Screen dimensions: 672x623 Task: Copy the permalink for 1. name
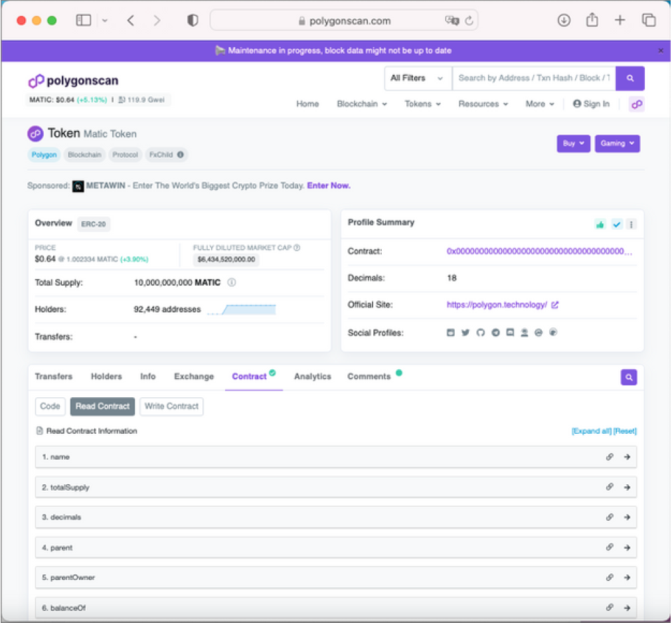[x=610, y=457]
